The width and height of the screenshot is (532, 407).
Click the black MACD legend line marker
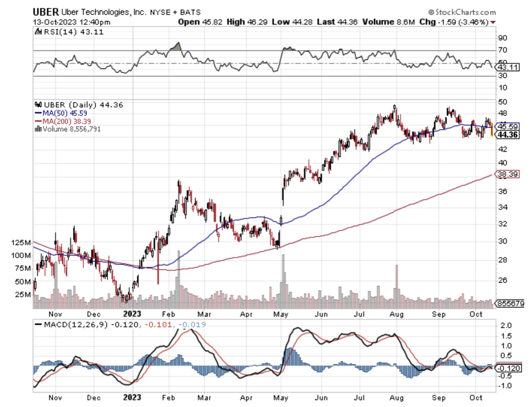[38, 325]
